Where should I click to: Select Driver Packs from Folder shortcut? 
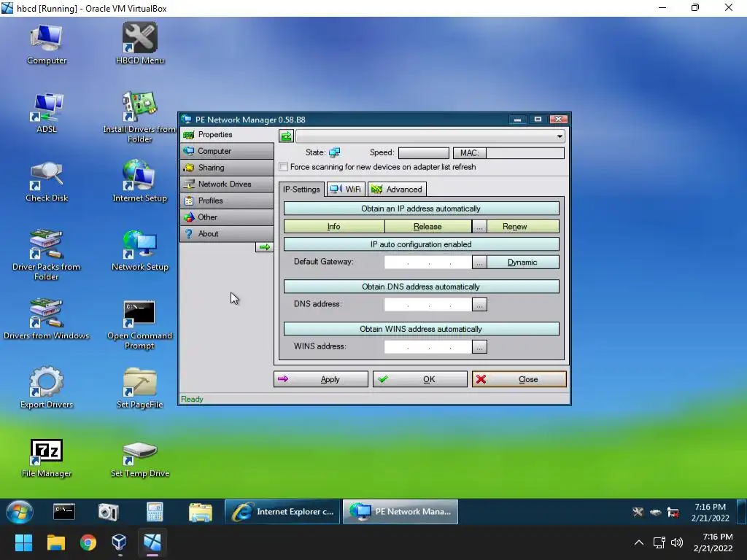click(x=46, y=255)
